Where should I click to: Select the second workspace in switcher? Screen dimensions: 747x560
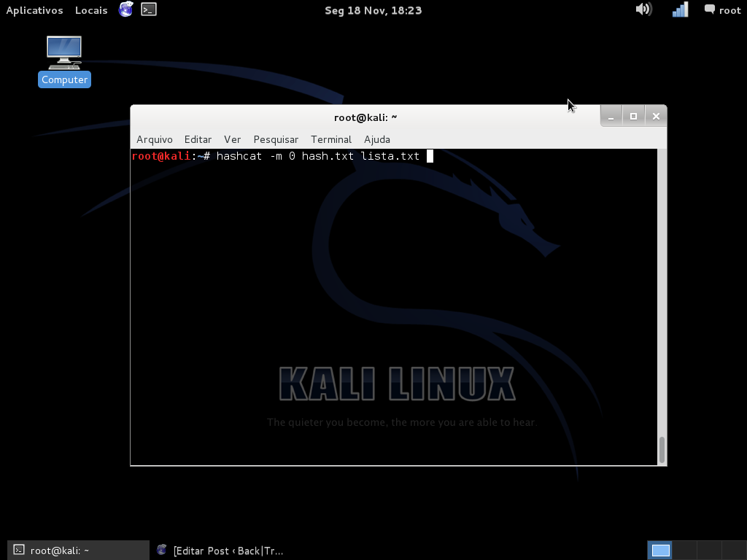click(x=684, y=551)
